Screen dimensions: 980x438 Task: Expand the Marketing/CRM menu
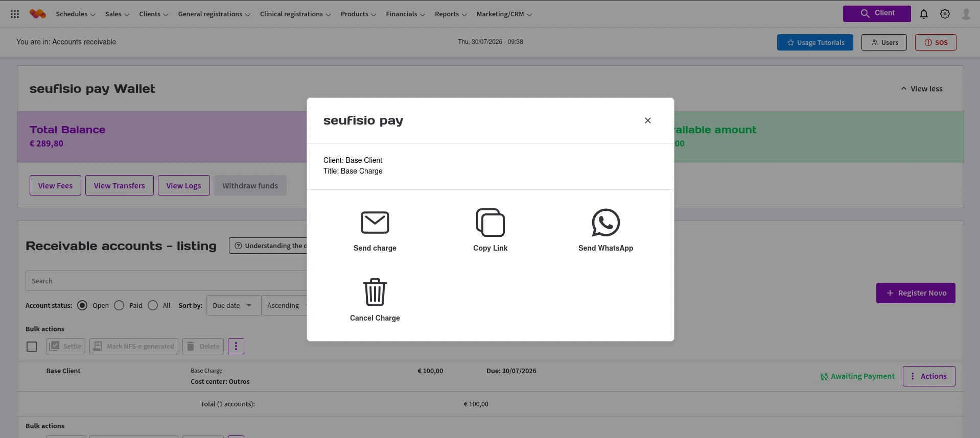tap(504, 14)
